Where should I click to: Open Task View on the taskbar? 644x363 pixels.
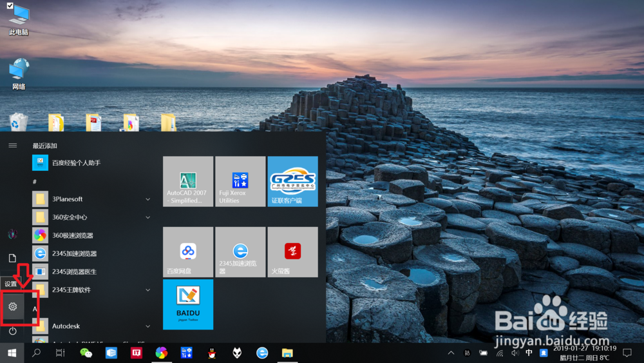(x=61, y=353)
